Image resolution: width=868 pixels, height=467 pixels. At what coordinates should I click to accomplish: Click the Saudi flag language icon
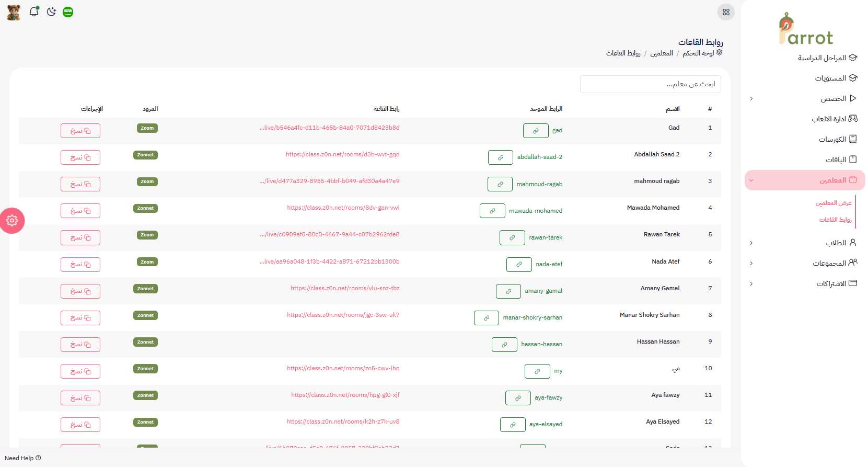[x=68, y=12]
